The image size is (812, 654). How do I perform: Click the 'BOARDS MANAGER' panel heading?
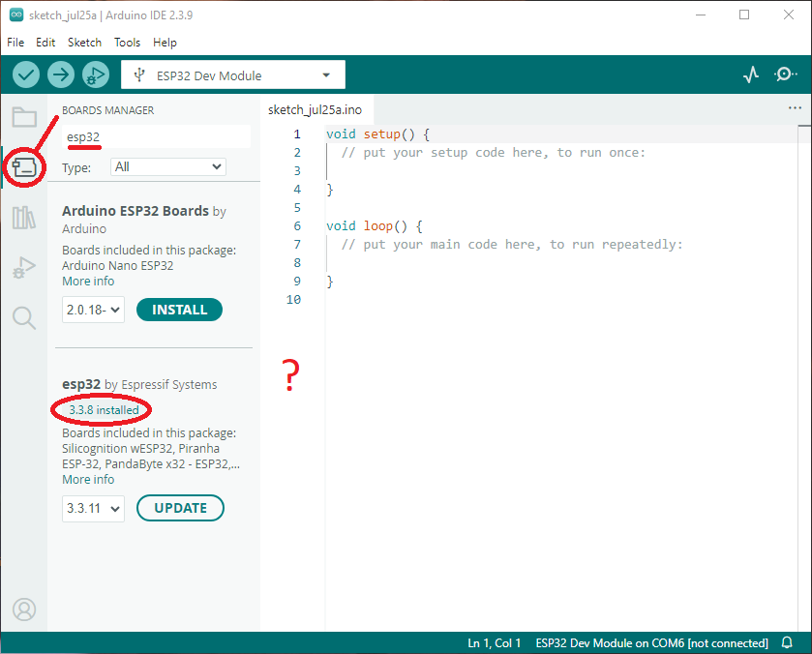coord(107,110)
